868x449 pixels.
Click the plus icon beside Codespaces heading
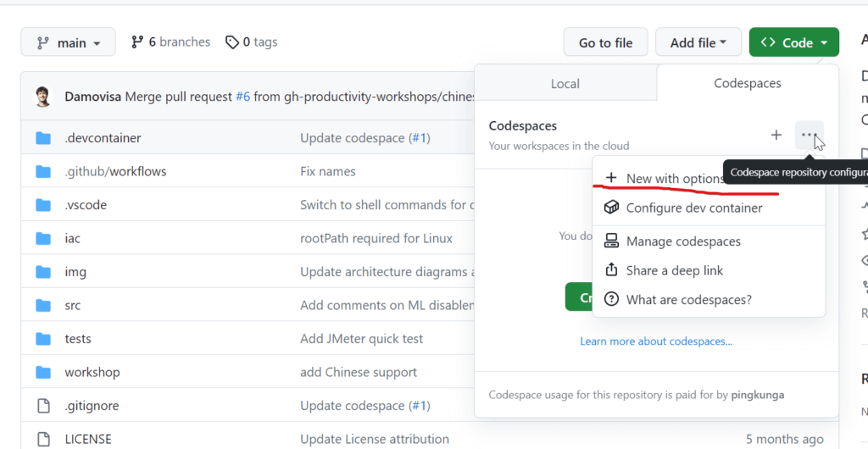pos(776,135)
